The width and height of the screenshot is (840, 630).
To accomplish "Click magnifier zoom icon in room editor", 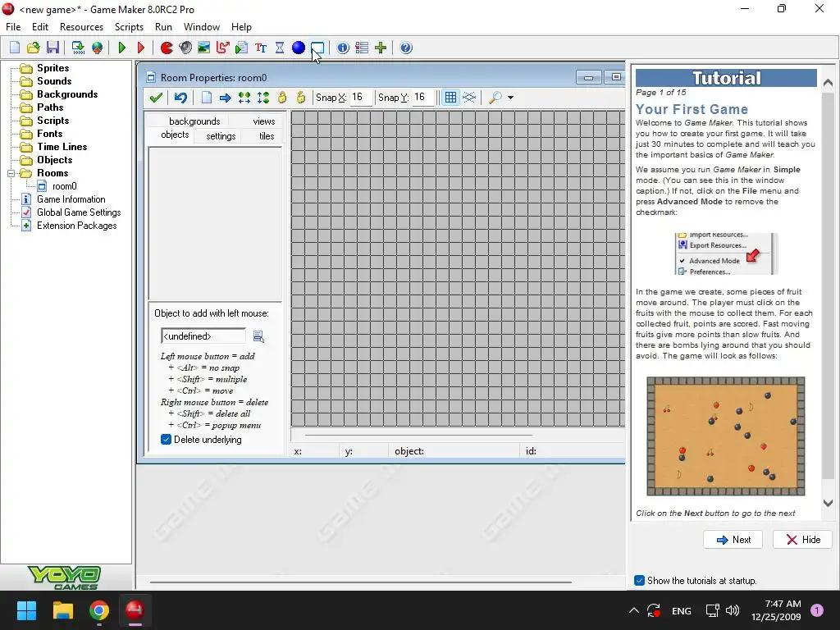I will coord(495,98).
